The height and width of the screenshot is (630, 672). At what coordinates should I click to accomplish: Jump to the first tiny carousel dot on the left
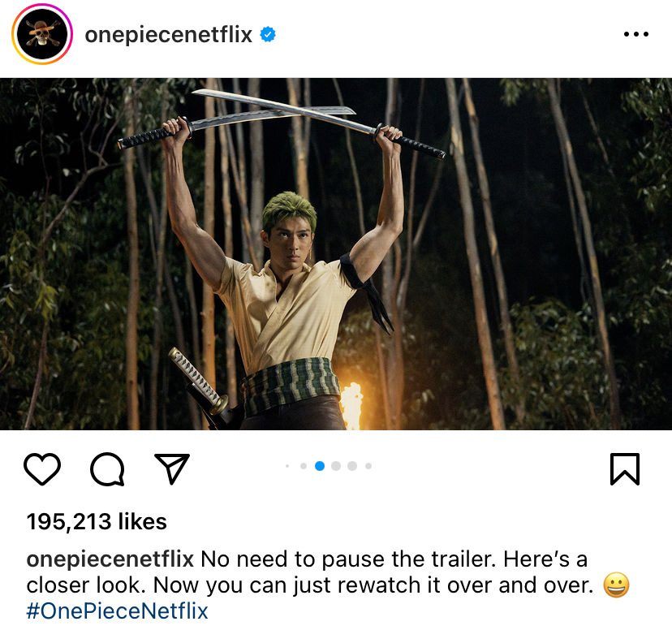(287, 466)
